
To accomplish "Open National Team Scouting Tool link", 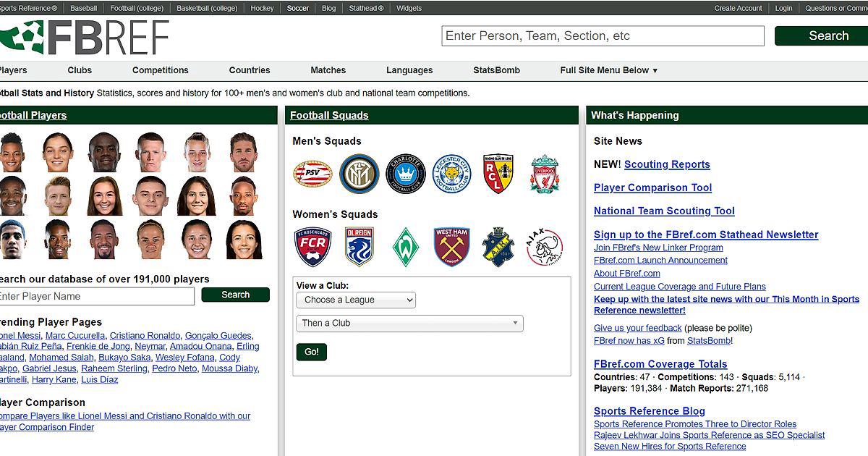I will pos(664,211).
